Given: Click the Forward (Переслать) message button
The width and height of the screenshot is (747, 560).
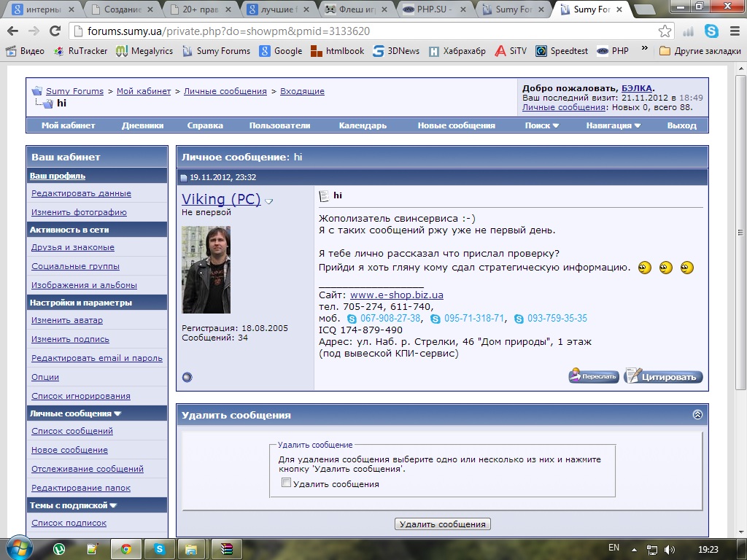Looking at the screenshot, I should [594, 377].
